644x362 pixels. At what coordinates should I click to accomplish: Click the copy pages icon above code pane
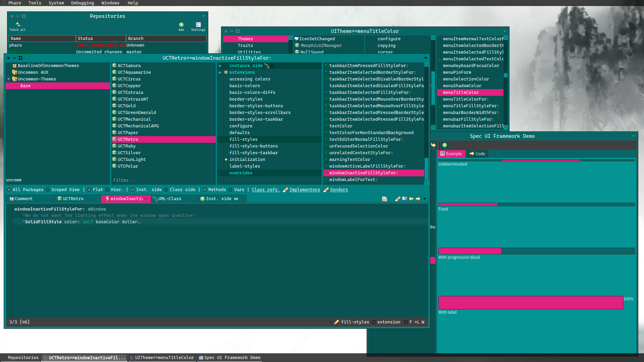pyautogui.click(x=384, y=199)
